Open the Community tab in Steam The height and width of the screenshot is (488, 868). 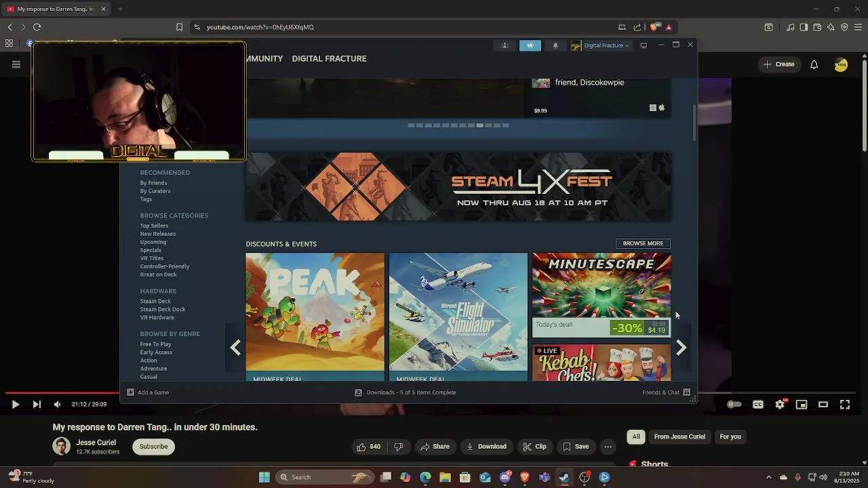point(264,59)
